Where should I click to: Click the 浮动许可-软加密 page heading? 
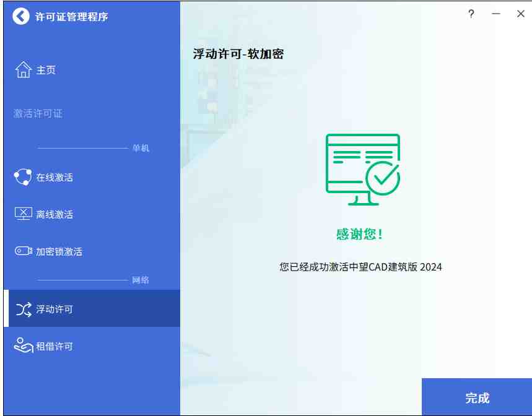(237, 53)
